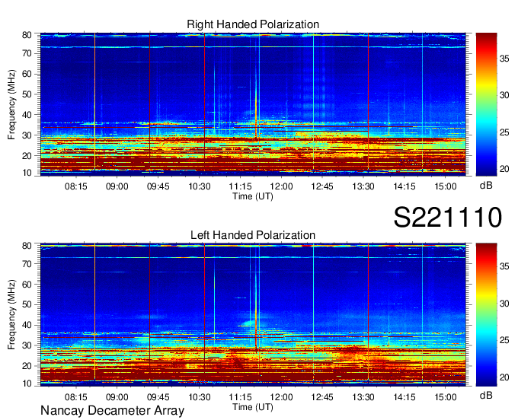
Task: Click 50 MHz tick on Left Handed plot axis
Action: [27, 304]
